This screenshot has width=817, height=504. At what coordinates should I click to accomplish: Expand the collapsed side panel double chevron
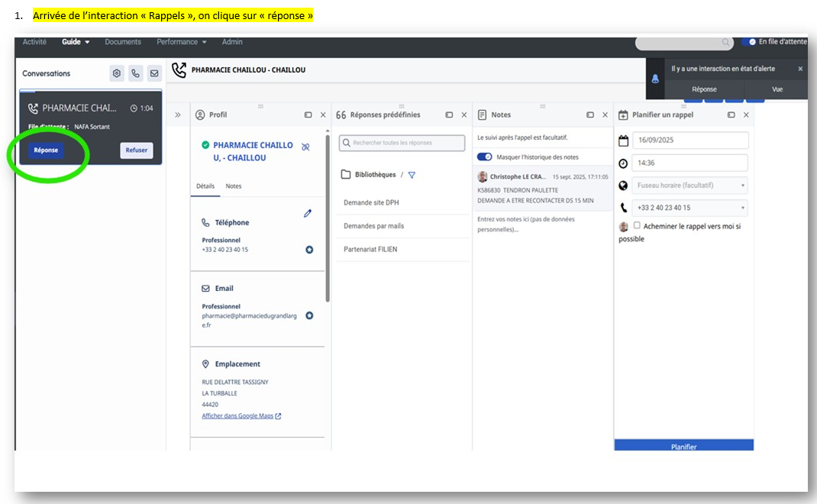tap(178, 115)
